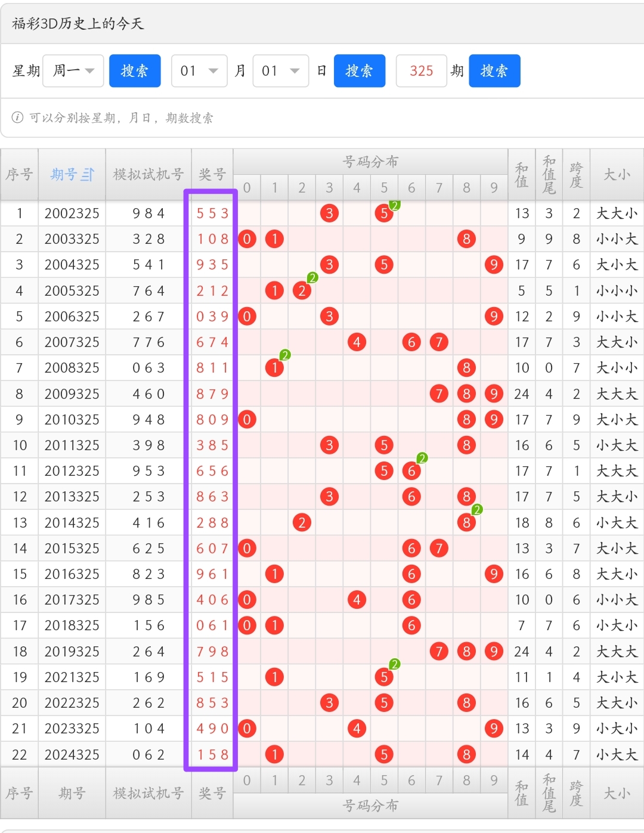Click the sort icon beside 期号 header
The image size is (644, 833).
(88, 174)
